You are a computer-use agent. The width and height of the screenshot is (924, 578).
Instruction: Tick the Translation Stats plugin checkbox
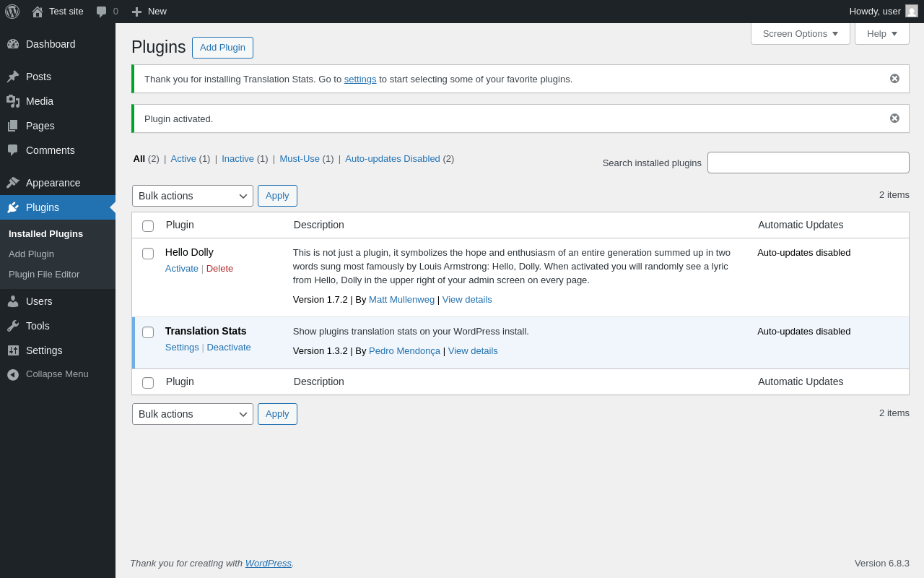click(148, 332)
